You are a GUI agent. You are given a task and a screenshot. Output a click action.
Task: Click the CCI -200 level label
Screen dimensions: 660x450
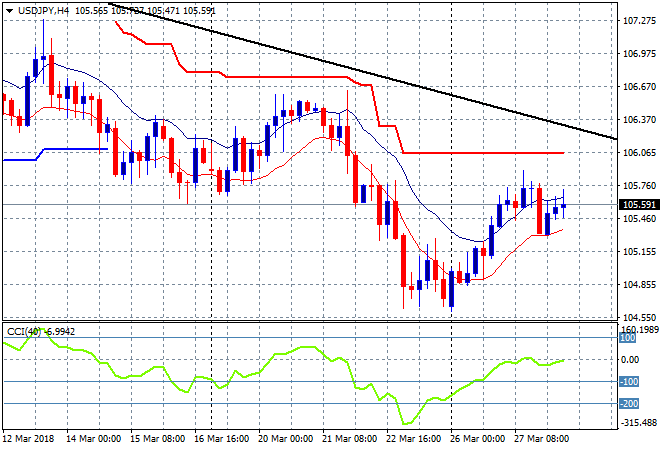coord(629,404)
